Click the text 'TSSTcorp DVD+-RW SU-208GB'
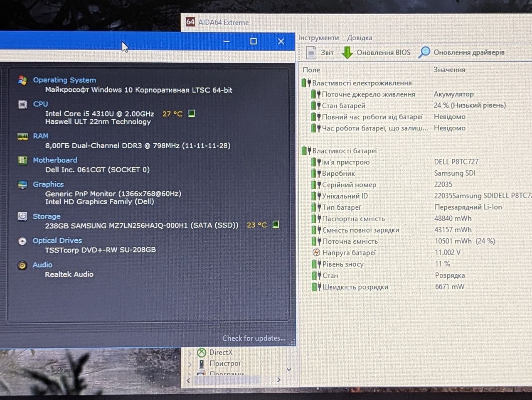The height and width of the screenshot is (400, 532). pyautogui.click(x=101, y=250)
